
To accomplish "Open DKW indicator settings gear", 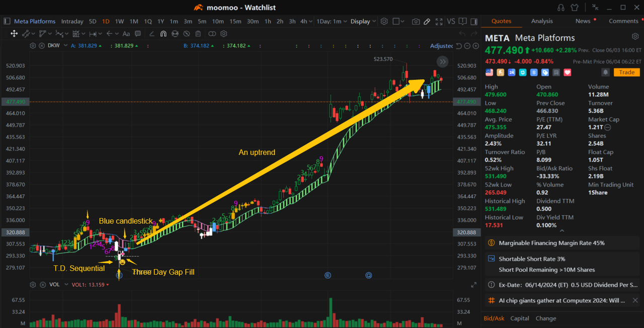I will pos(33,45).
